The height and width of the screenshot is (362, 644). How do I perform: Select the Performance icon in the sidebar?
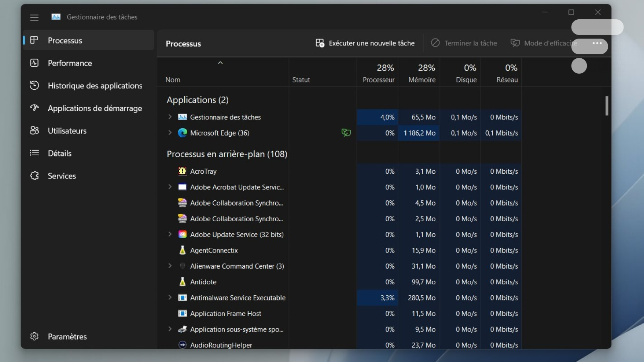[x=35, y=63]
